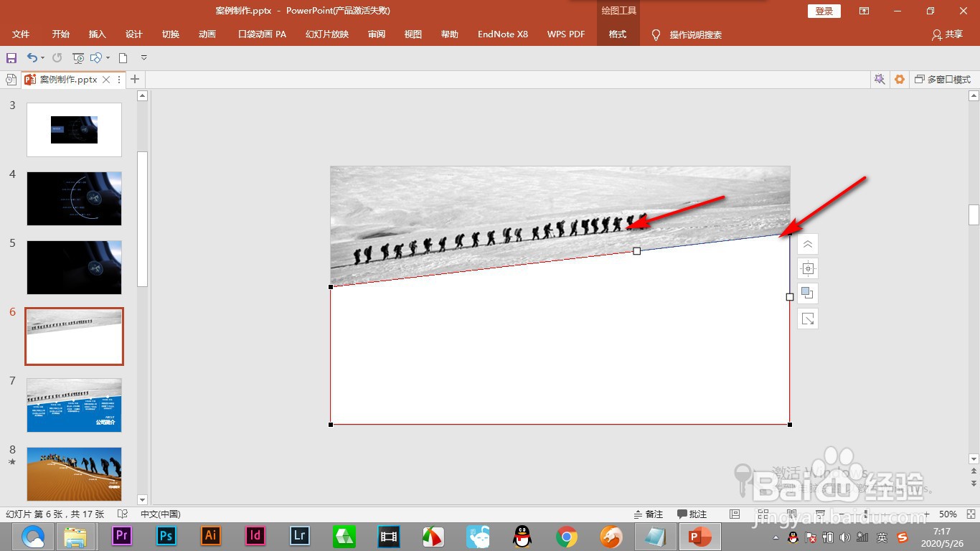980x551 pixels.
Task: Click the diagonal-arrow resize icon beside the shape
Action: 808,319
